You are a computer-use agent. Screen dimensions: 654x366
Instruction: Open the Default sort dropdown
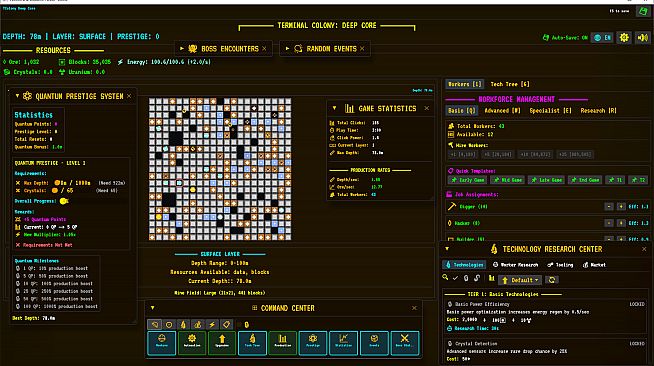[x=520, y=280]
